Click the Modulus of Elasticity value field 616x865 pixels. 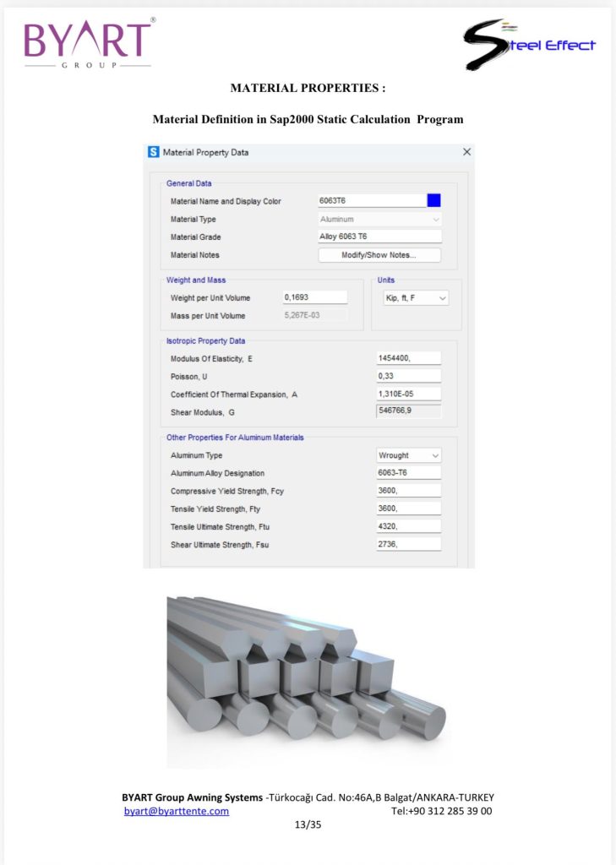[408, 358]
